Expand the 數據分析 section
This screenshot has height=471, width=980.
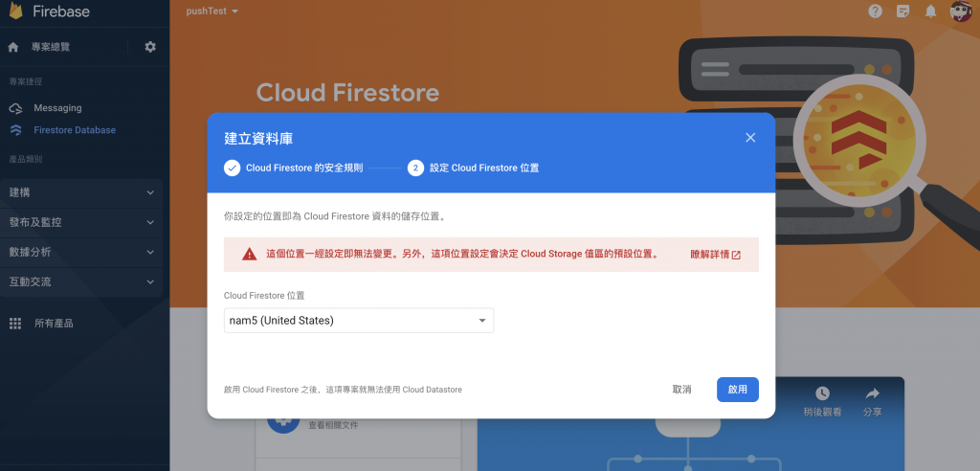tap(81, 252)
